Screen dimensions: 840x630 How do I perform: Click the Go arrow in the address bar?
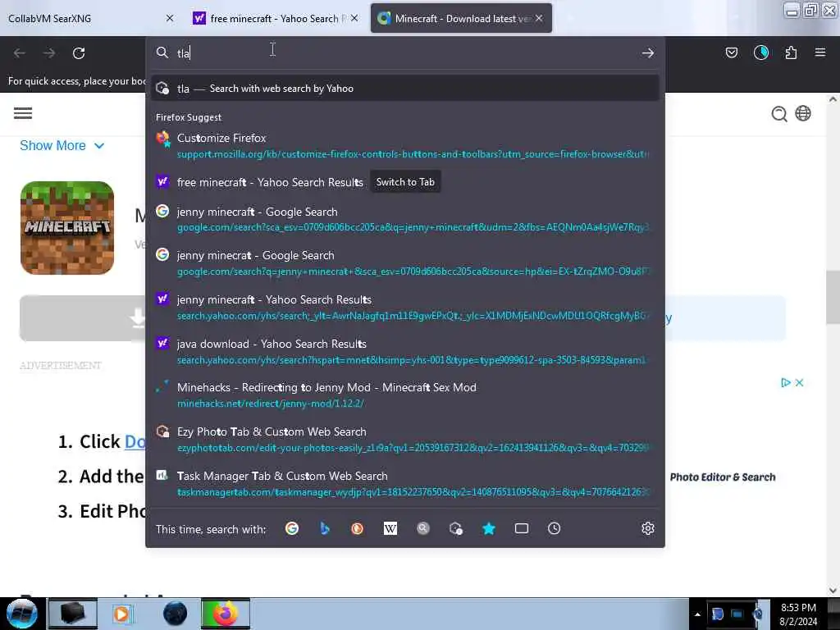648,52
